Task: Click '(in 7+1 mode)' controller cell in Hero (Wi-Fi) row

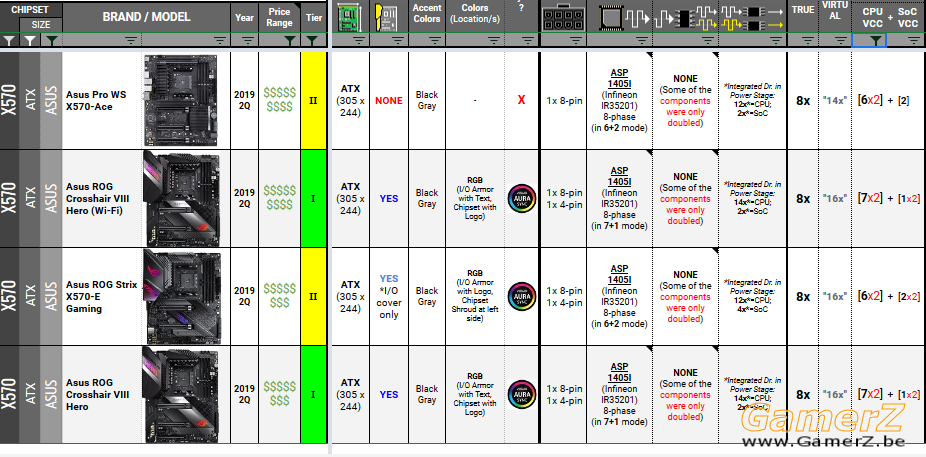Action: coord(619,198)
